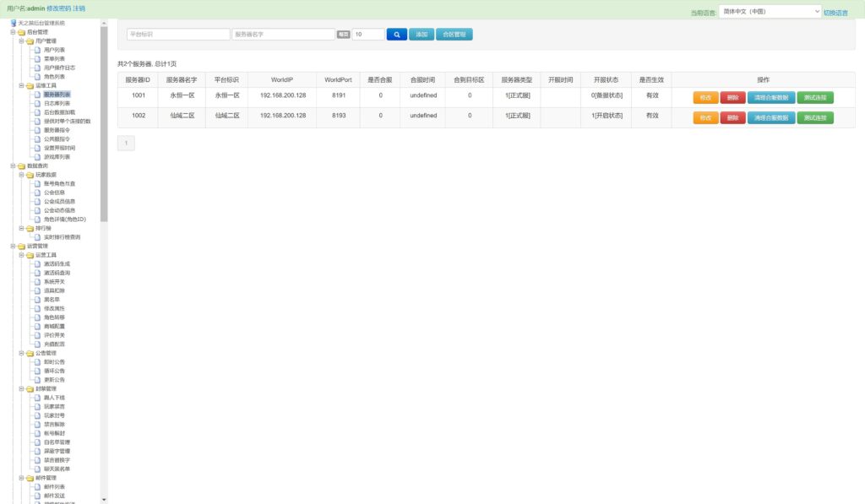Click the root 管理系统 tree icon
This screenshot has height=504, width=865.
coord(14,23)
